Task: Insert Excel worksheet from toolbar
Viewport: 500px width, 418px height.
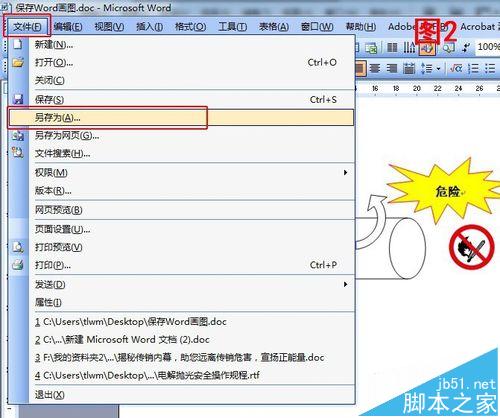Action: point(371,48)
